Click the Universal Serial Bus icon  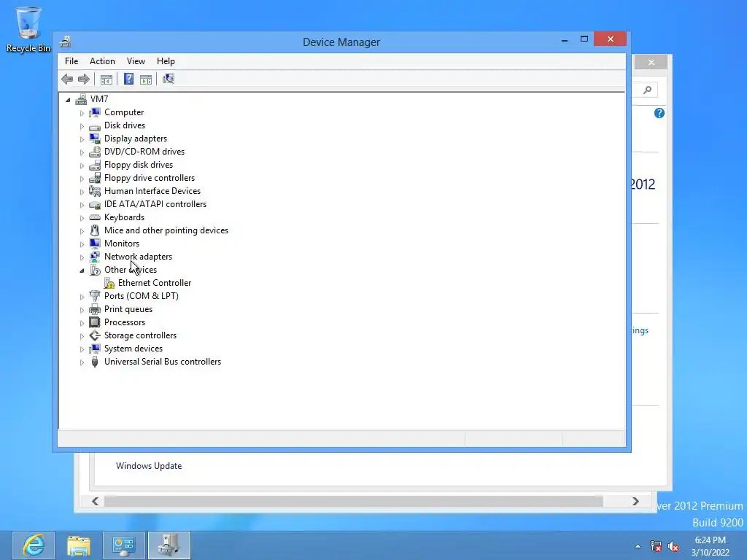[95, 362]
